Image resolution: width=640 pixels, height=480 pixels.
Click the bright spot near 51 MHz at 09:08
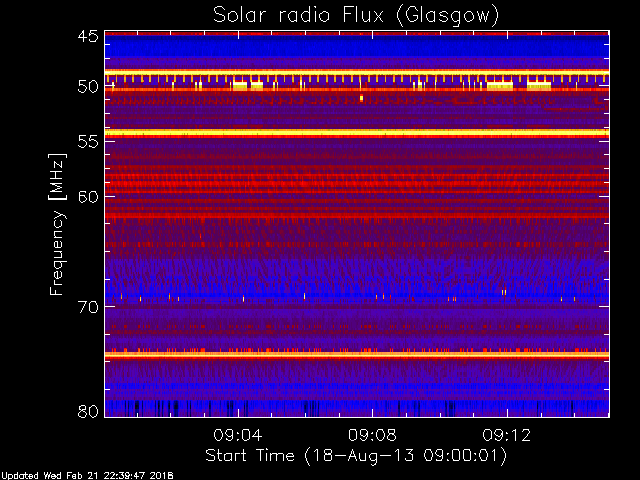coord(361,98)
